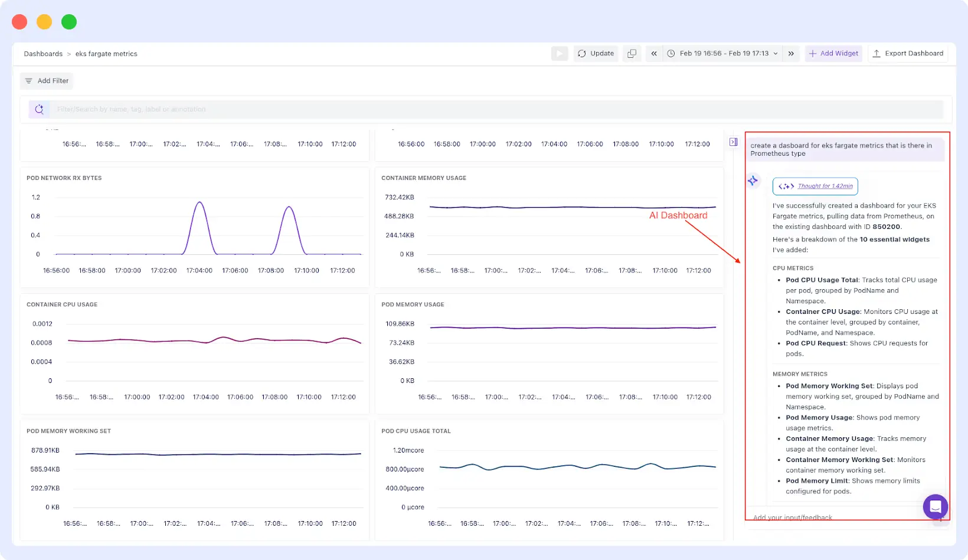Click the first peak in Pod Network RX chart
This screenshot has height=560, width=968.
[x=200, y=203]
